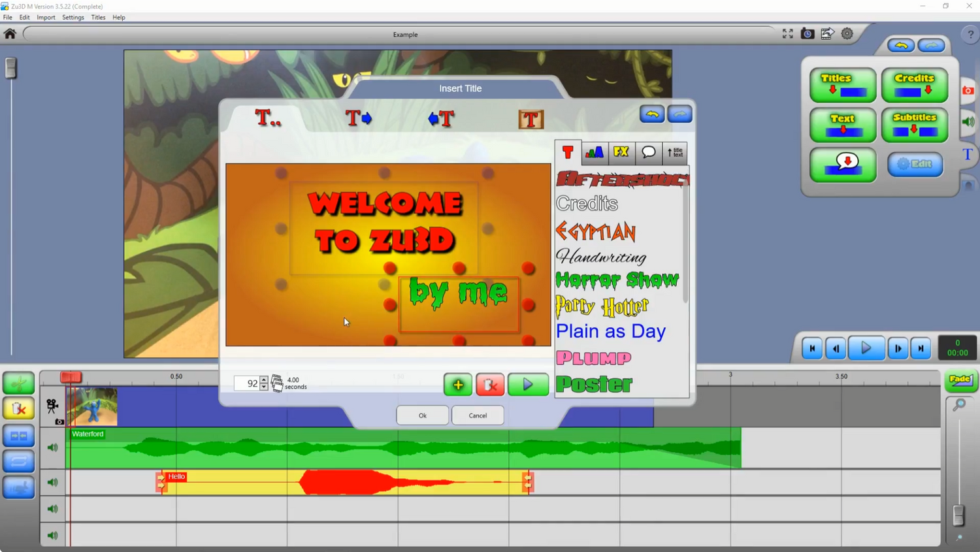Viewport: 980px width, 552px height.
Task: Select the Text panel T icon on the right edge
Action: 968,154
